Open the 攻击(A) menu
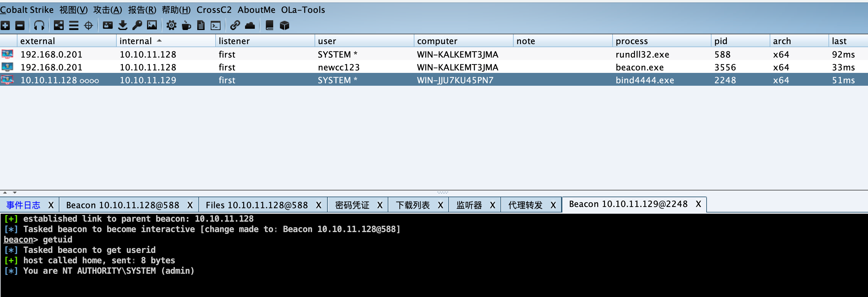The image size is (868, 297). [x=108, y=10]
